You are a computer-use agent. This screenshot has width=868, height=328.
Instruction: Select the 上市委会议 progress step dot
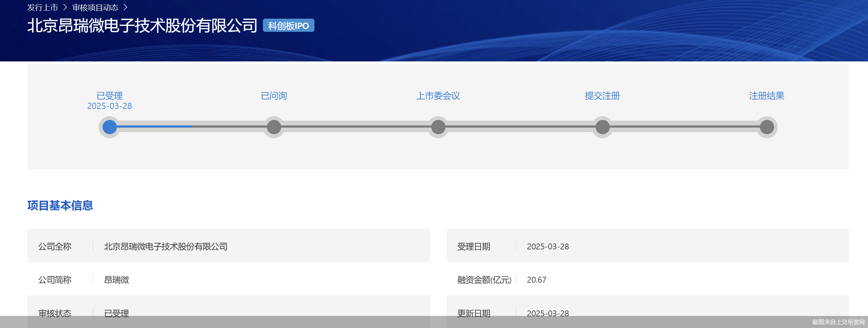[x=438, y=127]
